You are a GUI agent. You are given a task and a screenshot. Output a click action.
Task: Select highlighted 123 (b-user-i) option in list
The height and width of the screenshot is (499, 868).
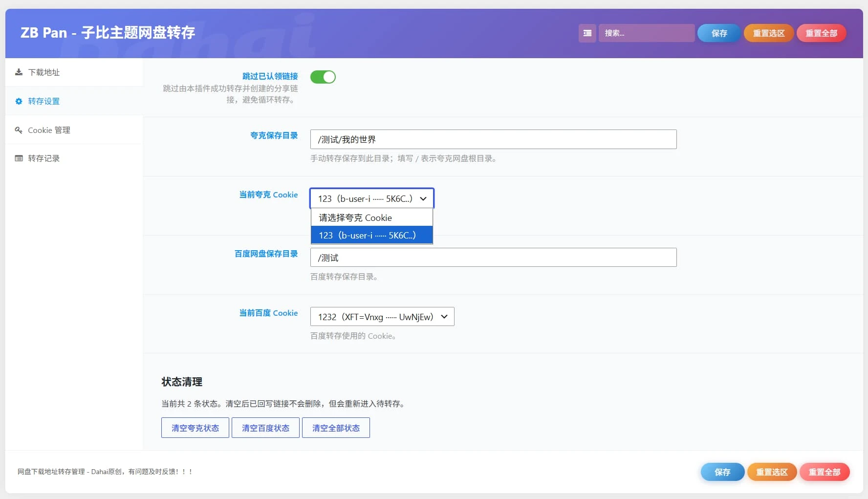pyautogui.click(x=372, y=235)
